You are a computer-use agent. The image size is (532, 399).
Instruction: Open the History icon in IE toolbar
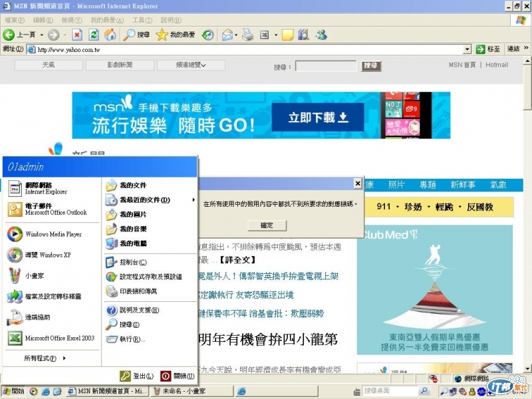(x=207, y=35)
